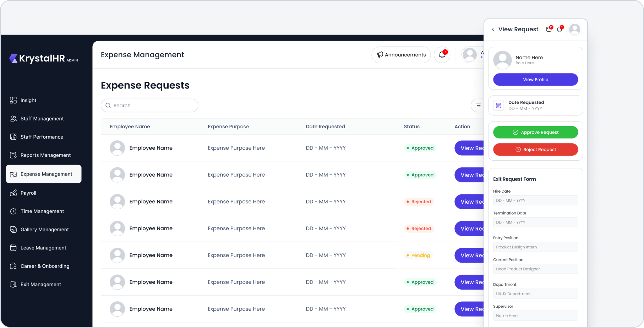Approve the request with the green button
This screenshot has width=644, height=328.
535,132
